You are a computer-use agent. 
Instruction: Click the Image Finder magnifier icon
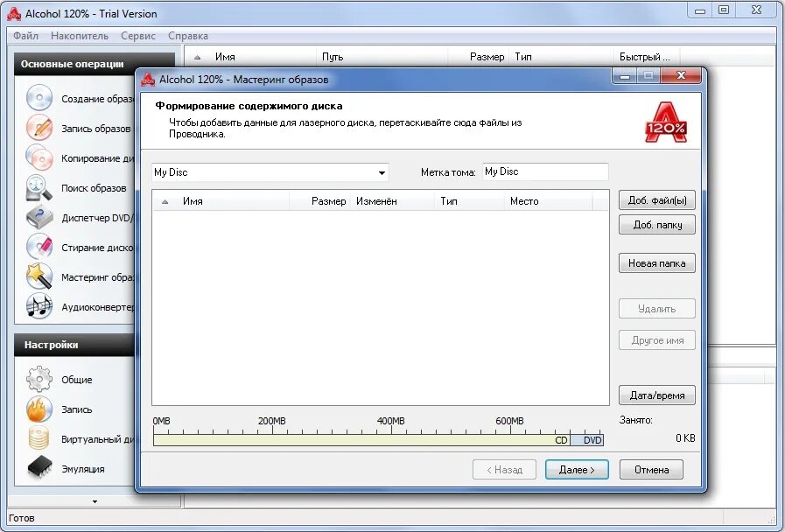click(39, 187)
